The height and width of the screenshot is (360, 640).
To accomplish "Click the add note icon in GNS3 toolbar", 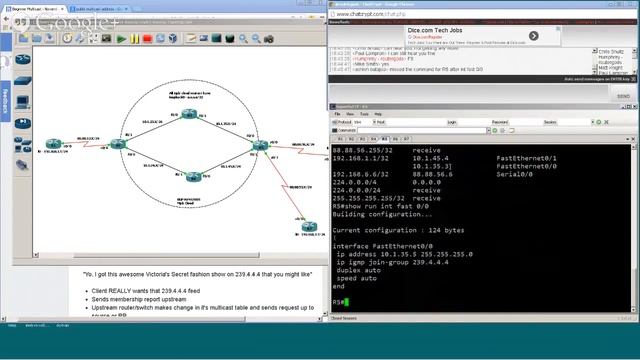I will pos(191,39).
